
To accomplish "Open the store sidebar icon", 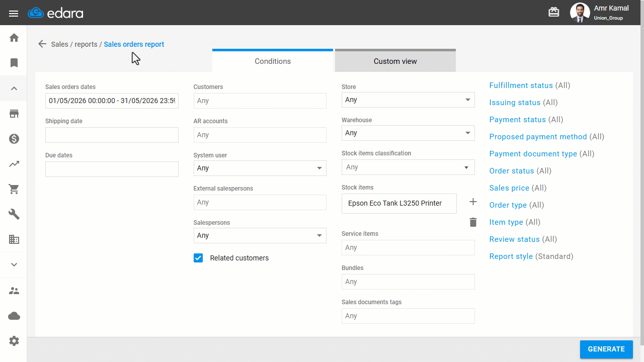I will pos(14,114).
